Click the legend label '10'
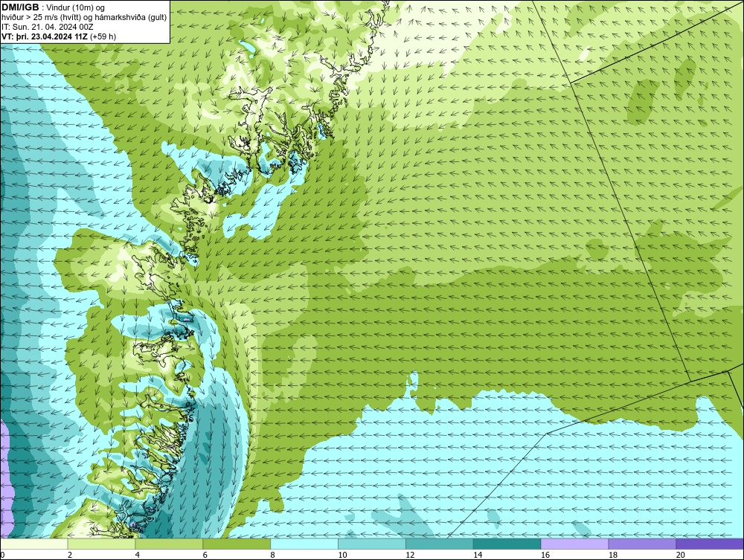The image size is (744, 560). coord(342,555)
